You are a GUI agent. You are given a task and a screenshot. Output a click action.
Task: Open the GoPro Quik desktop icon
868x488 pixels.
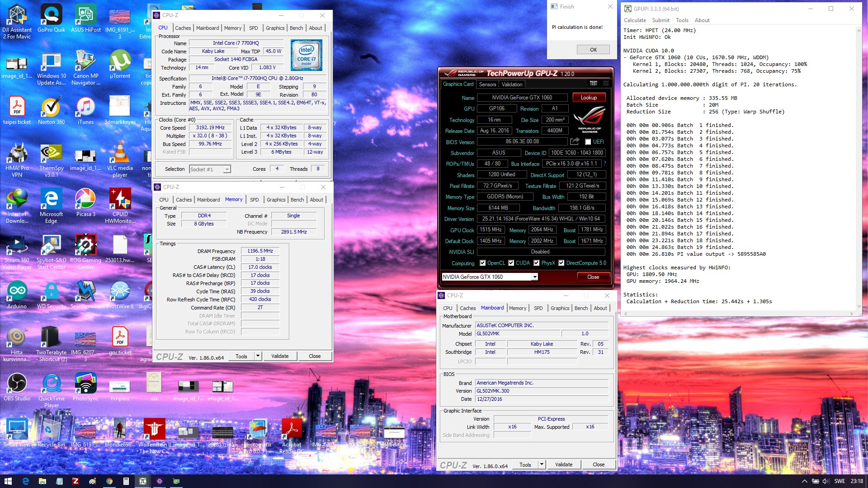51,19
